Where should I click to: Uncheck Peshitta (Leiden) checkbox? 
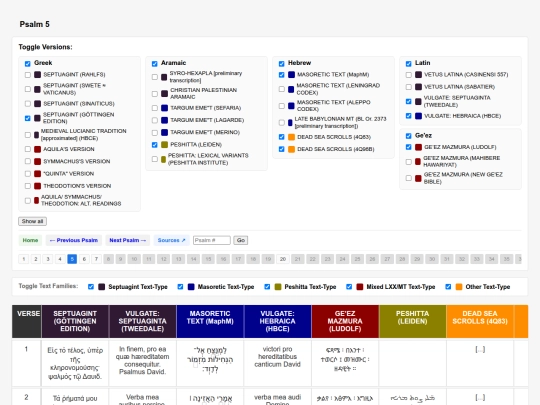[155, 145]
